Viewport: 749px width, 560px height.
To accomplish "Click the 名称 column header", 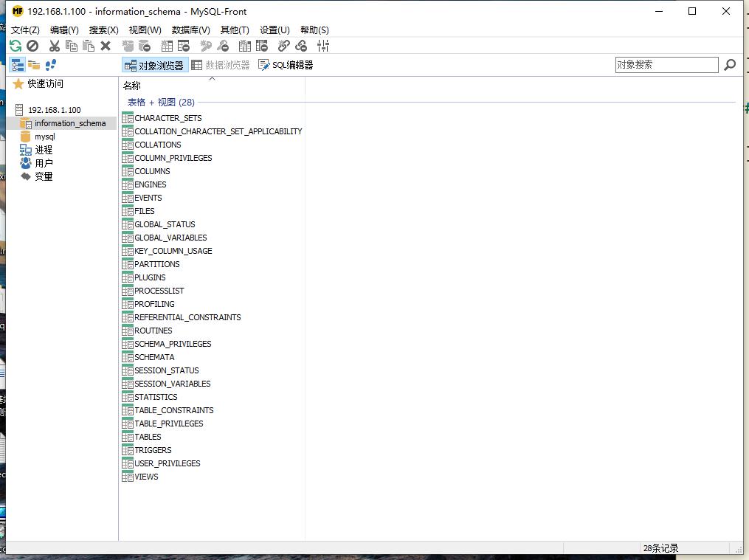I will (212, 86).
